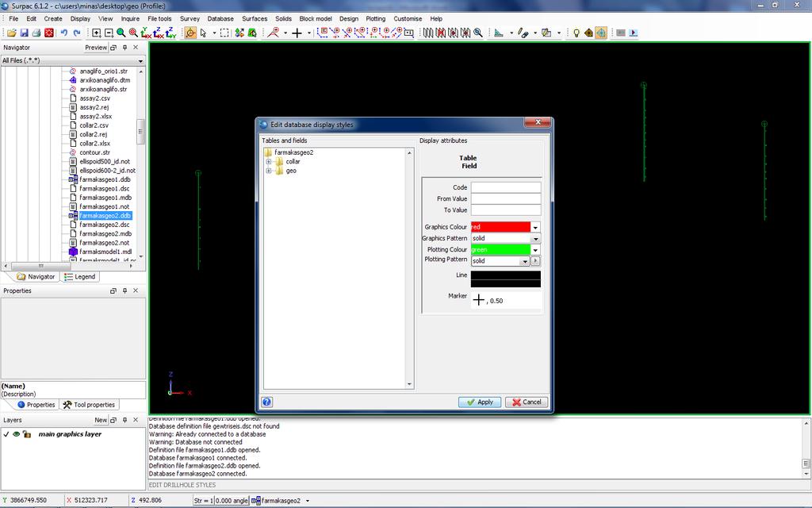This screenshot has height=508, width=812.
Task: Open the Solids menu
Action: click(x=283, y=19)
